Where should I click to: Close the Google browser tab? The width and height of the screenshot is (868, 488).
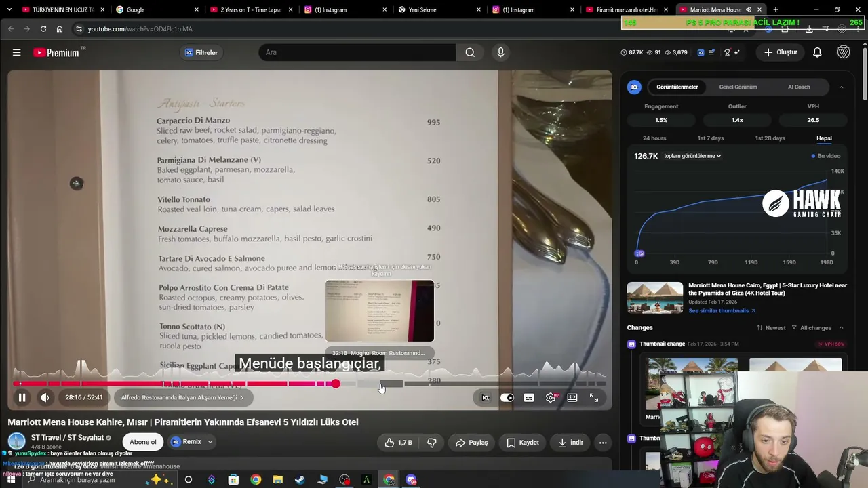pos(197,9)
